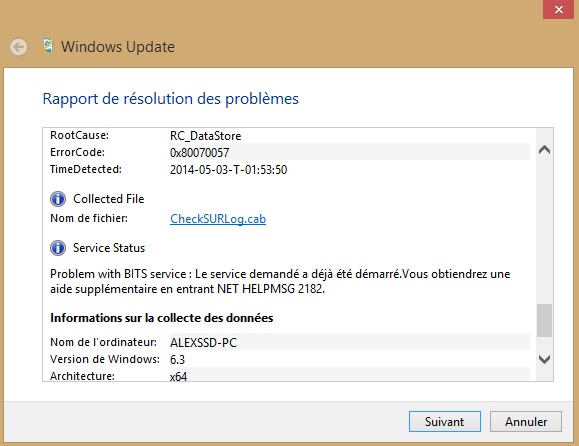
Task: Close the troubleshooter window
Action: tap(559, 9)
